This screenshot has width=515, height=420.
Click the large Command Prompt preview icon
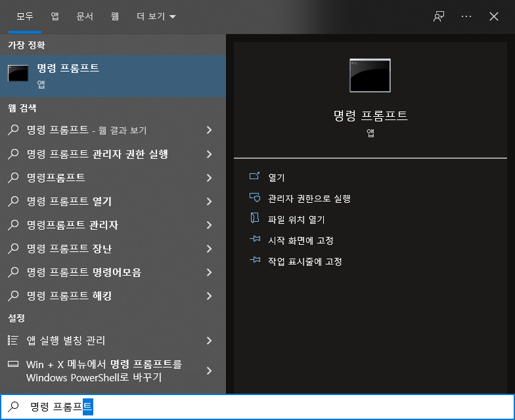point(370,75)
